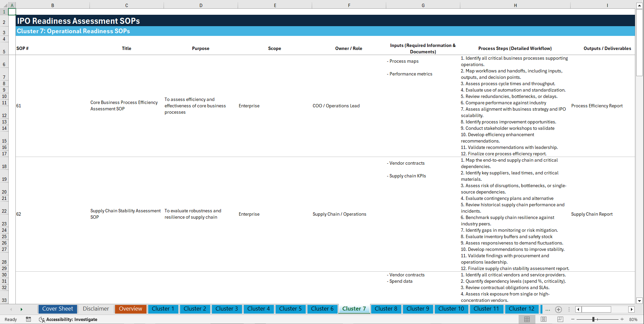
Task: Switch to the Cluster 12 sheet tab
Action: [522, 309]
